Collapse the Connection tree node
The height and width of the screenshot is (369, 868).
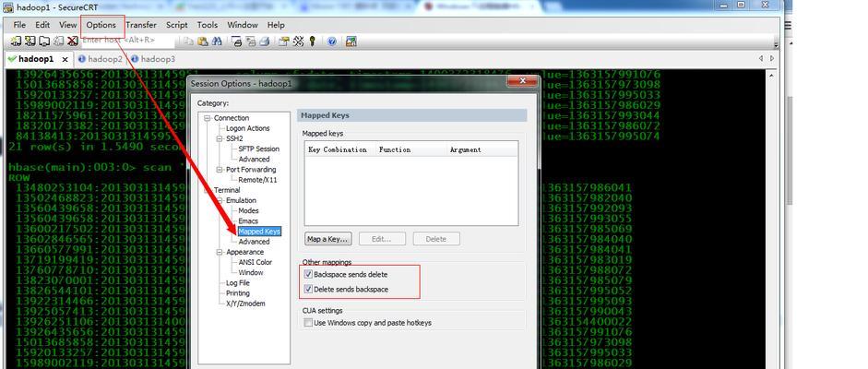(208, 118)
